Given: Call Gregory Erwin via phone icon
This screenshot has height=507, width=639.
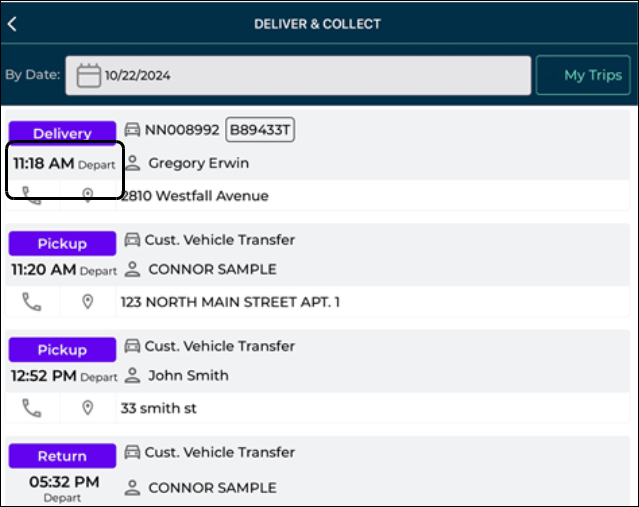Looking at the screenshot, I should click(32, 195).
